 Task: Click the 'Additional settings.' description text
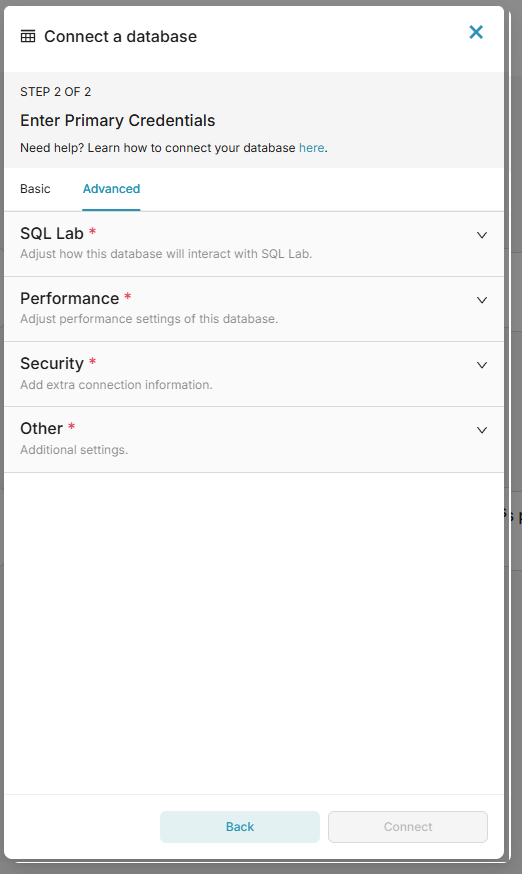[74, 450]
